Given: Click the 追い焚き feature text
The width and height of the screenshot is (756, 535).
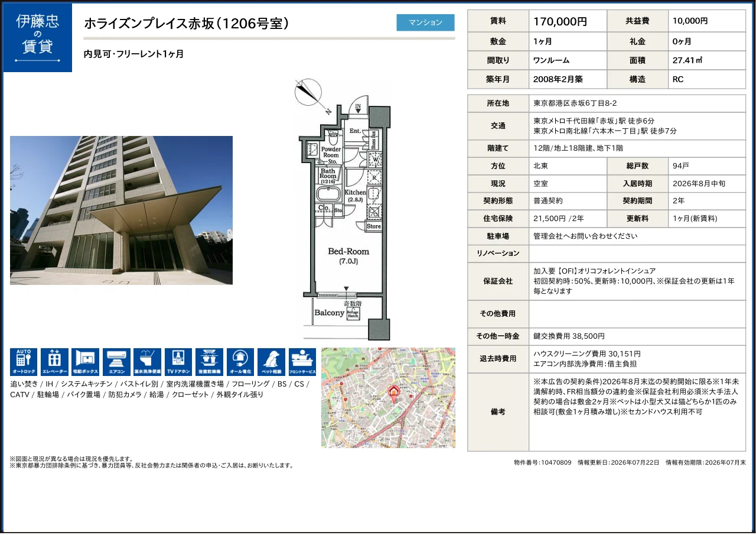Looking at the screenshot, I should tap(24, 384).
